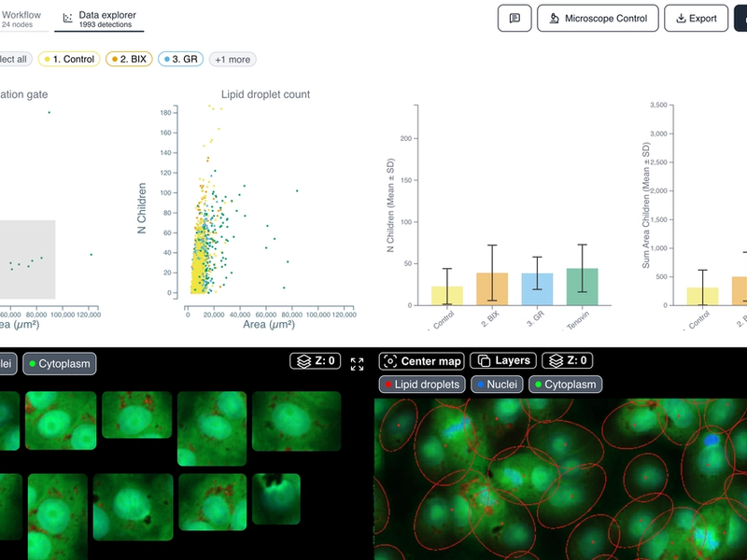This screenshot has height=560, width=747.
Task: Toggle the 3. GR group filter
Action: [180, 59]
